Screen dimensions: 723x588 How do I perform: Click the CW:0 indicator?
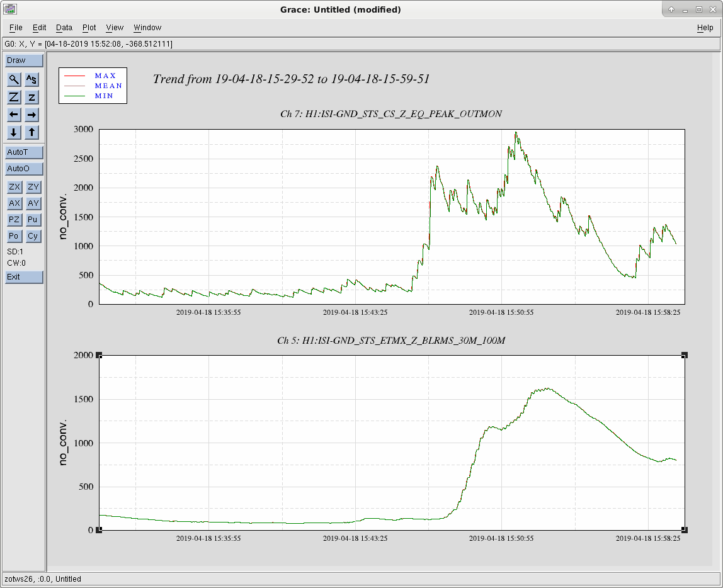[16, 263]
